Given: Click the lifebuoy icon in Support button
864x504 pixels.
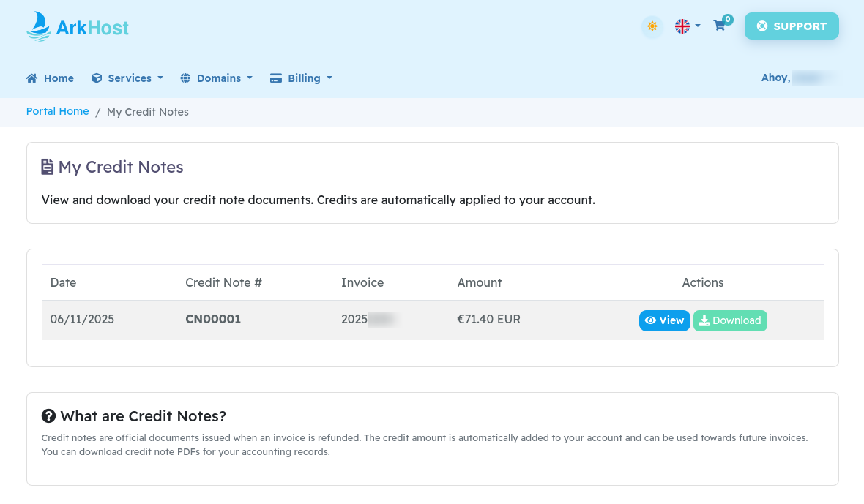Looking at the screenshot, I should pyautogui.click(x=762, y=26).
